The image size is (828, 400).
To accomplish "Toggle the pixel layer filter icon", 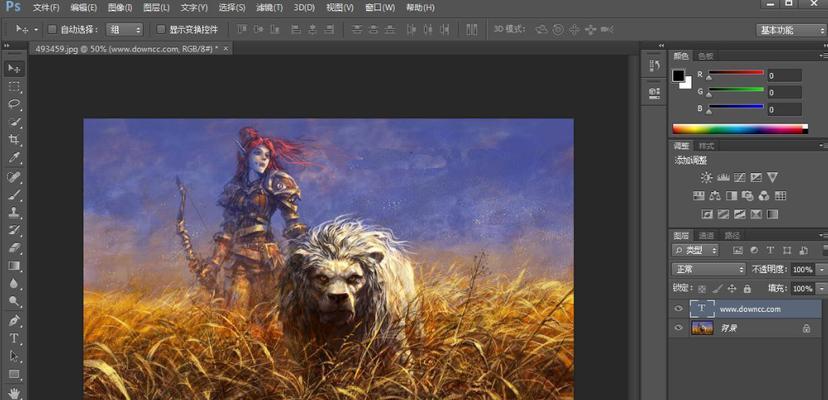I will [x=738, y=250].
